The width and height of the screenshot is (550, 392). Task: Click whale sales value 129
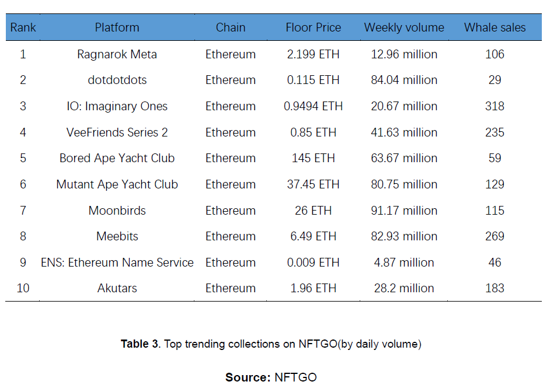coord(495,184)
